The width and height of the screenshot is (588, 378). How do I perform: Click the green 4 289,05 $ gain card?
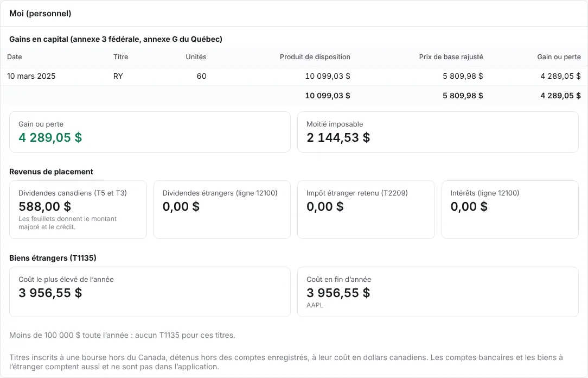(150, 132)
